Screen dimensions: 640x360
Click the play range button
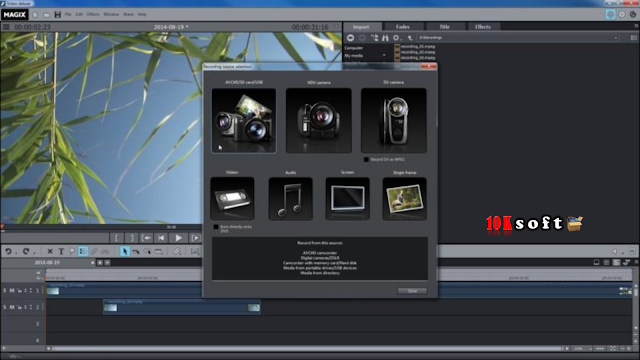[x=196, y=238]
